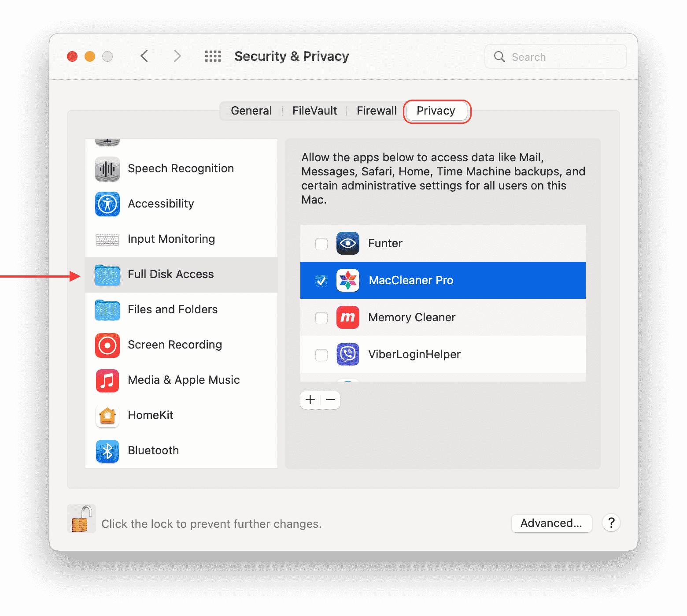687x616 pixels.
Task: Click the Speech Recognition waveform icon
Action: click(x=107, y=169)
